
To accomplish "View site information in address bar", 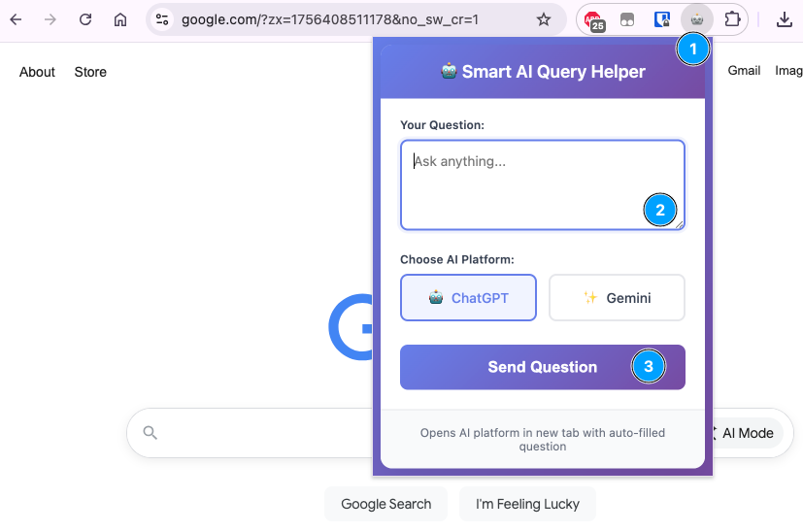I will click(162, 19).
